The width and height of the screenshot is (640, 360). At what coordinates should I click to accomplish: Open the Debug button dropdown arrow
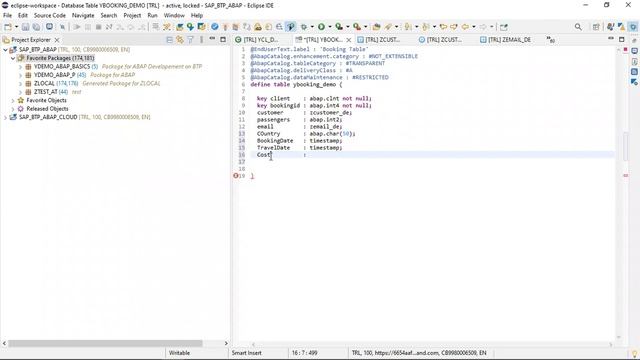[312, 27]
